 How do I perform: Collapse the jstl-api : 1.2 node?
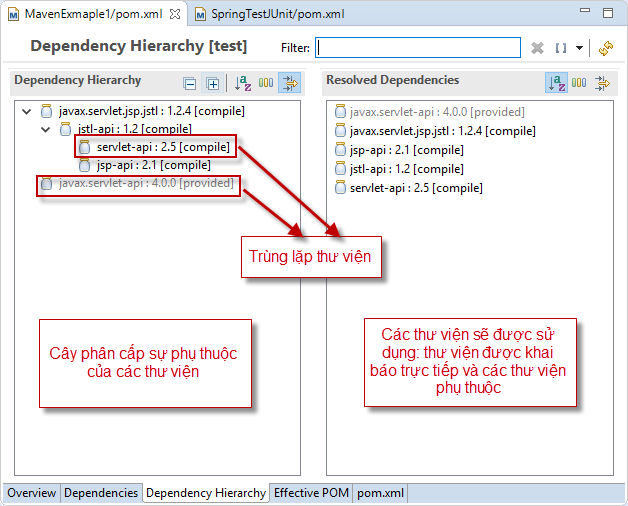[x=45, y=129]
